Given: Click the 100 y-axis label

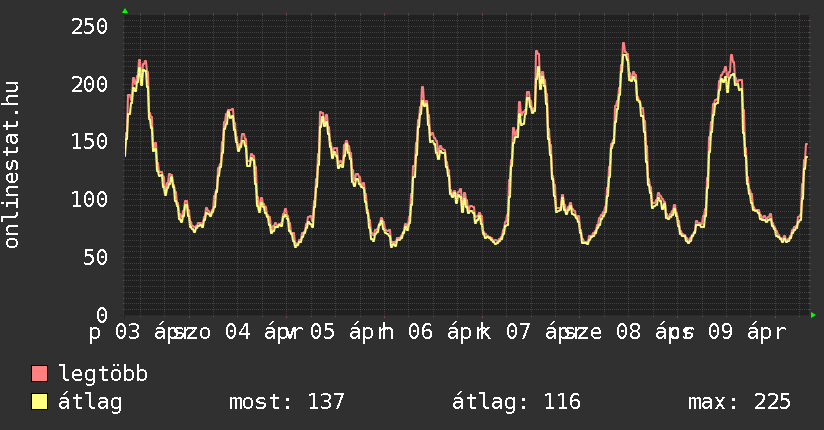Looking at the screenshot, I should point(89,200).
